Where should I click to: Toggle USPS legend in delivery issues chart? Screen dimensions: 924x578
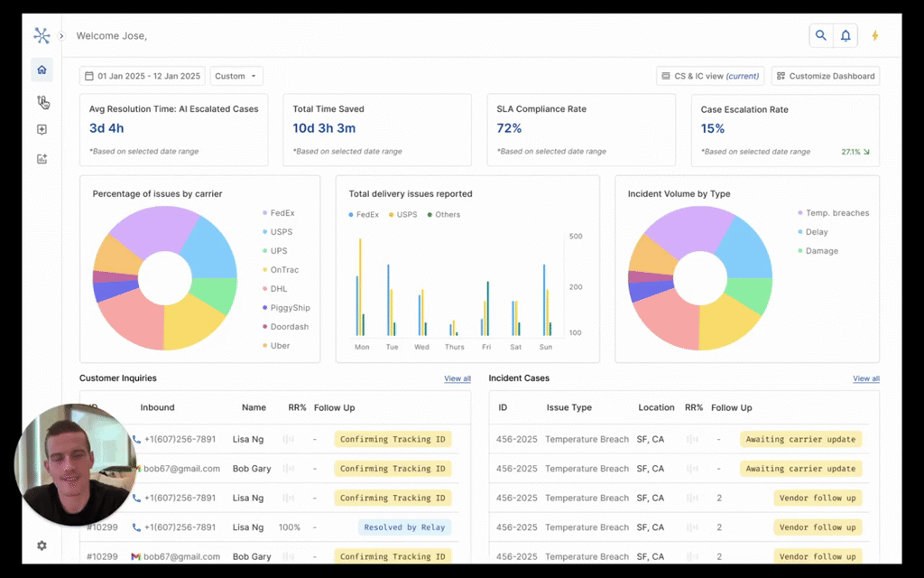[403, 215]
